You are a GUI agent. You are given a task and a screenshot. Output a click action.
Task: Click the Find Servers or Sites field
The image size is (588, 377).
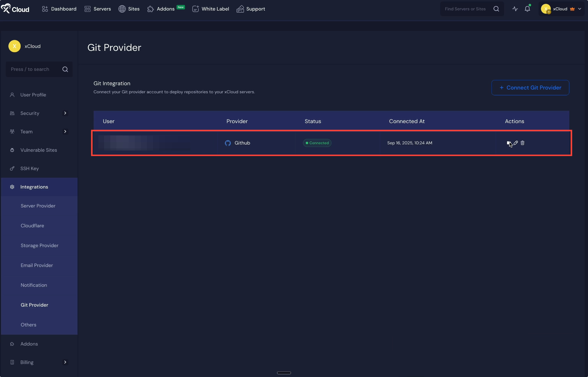coord(465,9)
